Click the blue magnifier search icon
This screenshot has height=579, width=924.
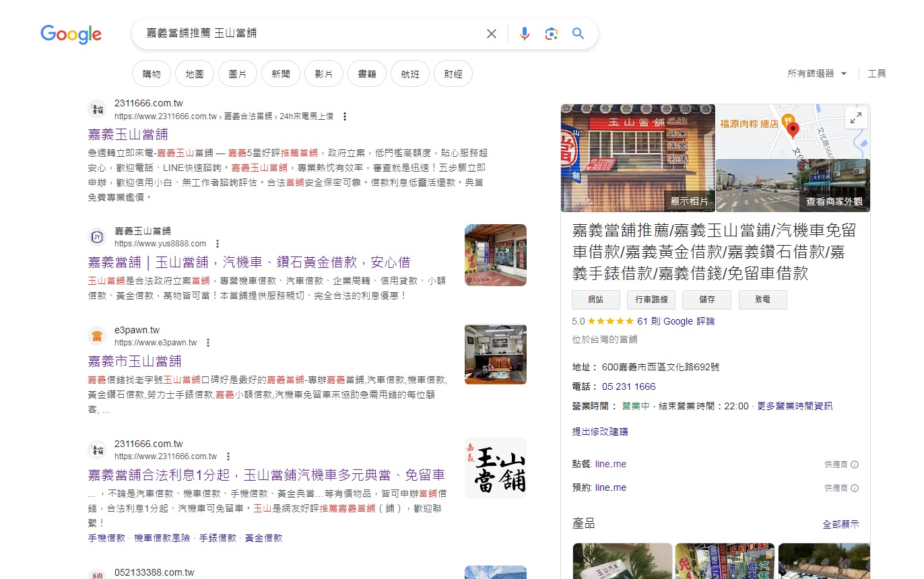pyautogui.click(x=578, y=34)
